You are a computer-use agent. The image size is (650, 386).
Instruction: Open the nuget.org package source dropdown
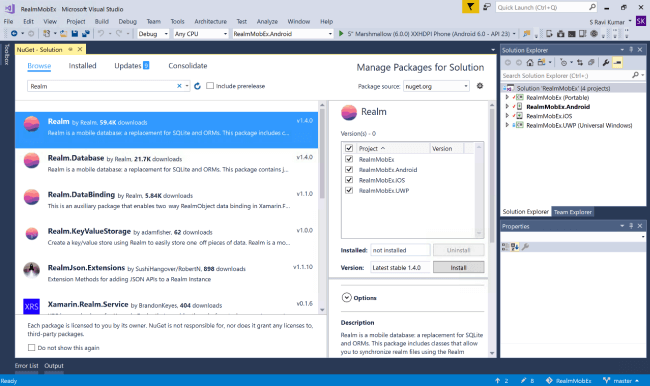[436, 86]
